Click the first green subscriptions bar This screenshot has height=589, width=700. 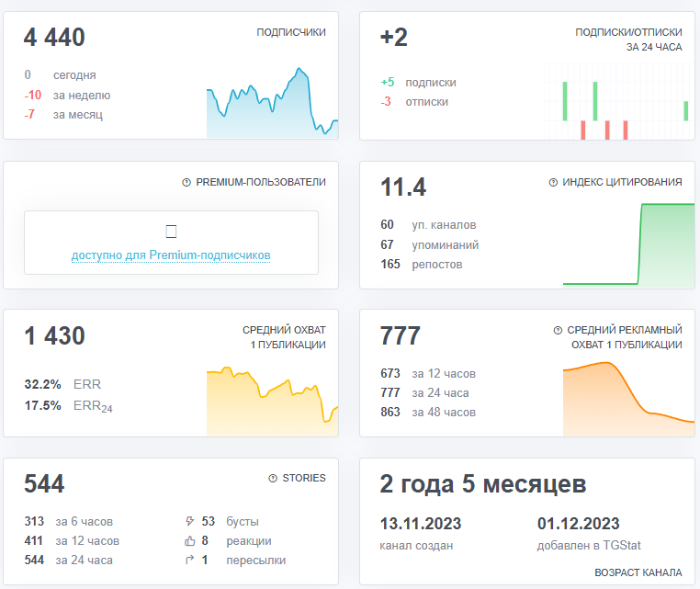565,101
